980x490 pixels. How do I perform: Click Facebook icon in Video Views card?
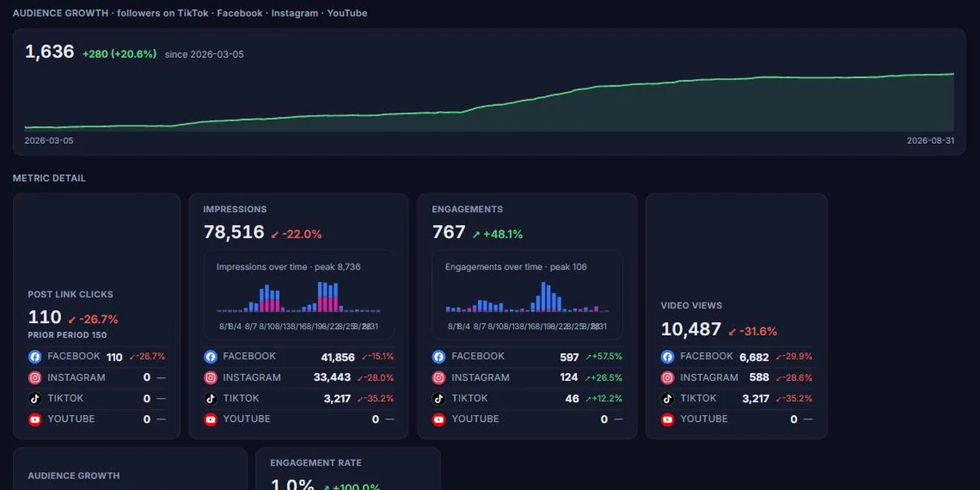click(667, 356)
